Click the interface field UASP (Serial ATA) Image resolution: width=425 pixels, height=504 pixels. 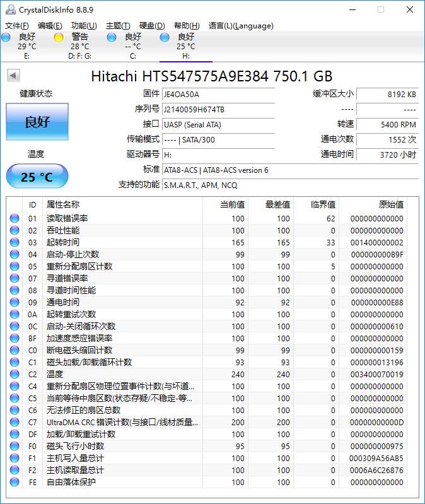click(218, 124)
